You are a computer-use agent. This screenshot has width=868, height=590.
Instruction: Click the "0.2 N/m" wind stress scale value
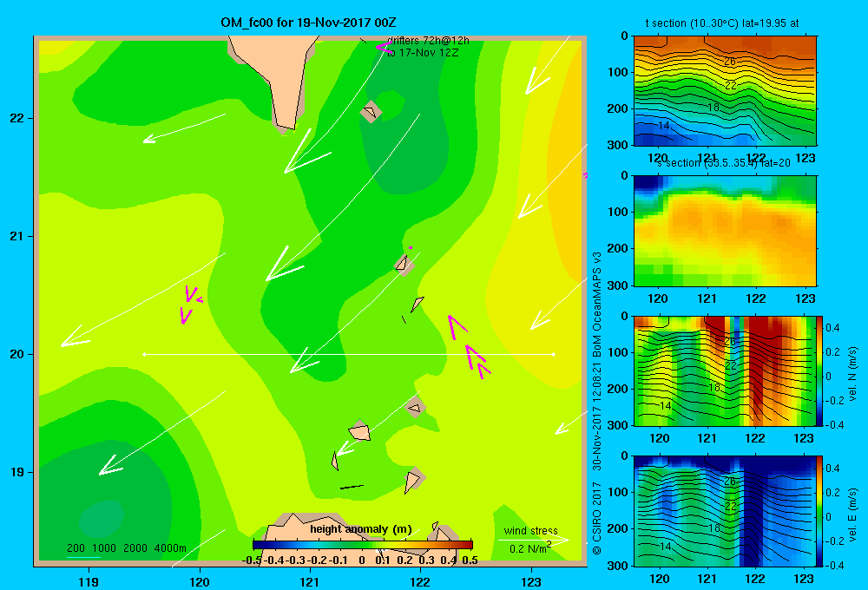[529, 548]
